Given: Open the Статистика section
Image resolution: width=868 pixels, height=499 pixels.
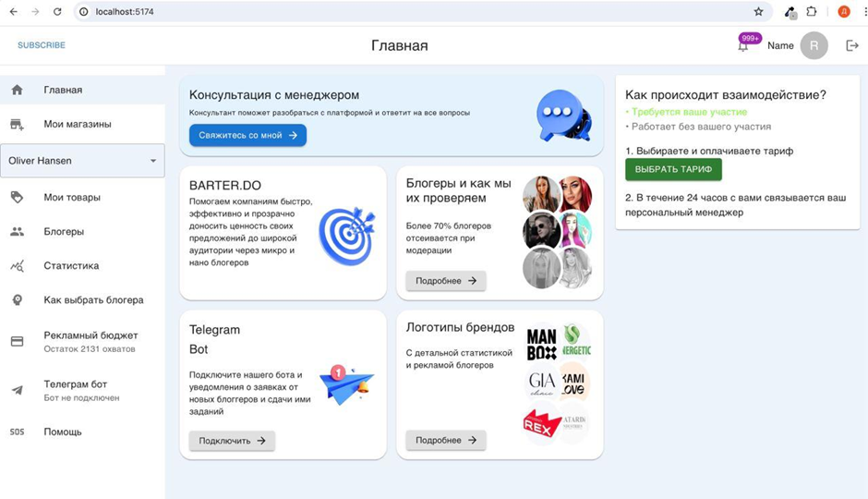Looking at the screenshot, I should (x=82, y=266).
